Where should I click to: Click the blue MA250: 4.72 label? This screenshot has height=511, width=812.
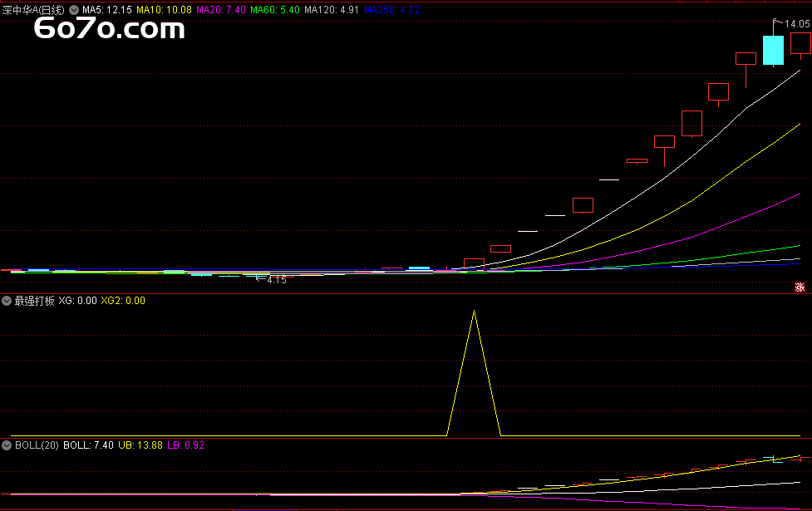tap(392, 10)
